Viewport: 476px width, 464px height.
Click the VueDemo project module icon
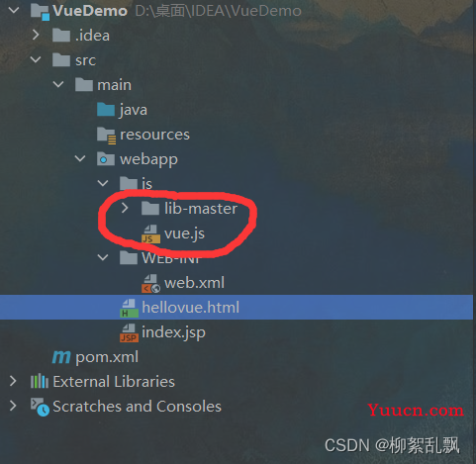click(40, 12)
